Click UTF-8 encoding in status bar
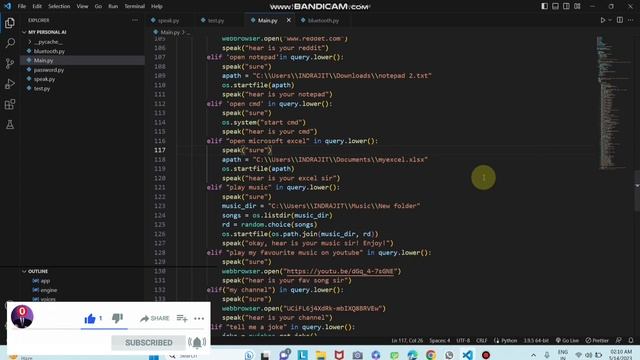The image size is (640, 360). (x=463, y=340)
